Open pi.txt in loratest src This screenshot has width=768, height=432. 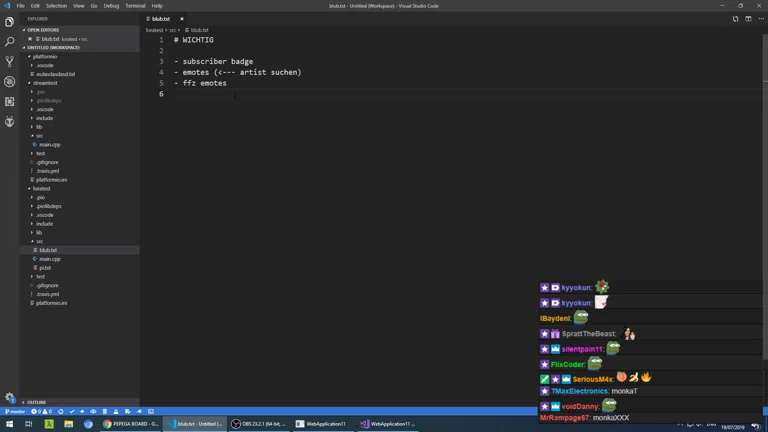[x=45, y=268]
